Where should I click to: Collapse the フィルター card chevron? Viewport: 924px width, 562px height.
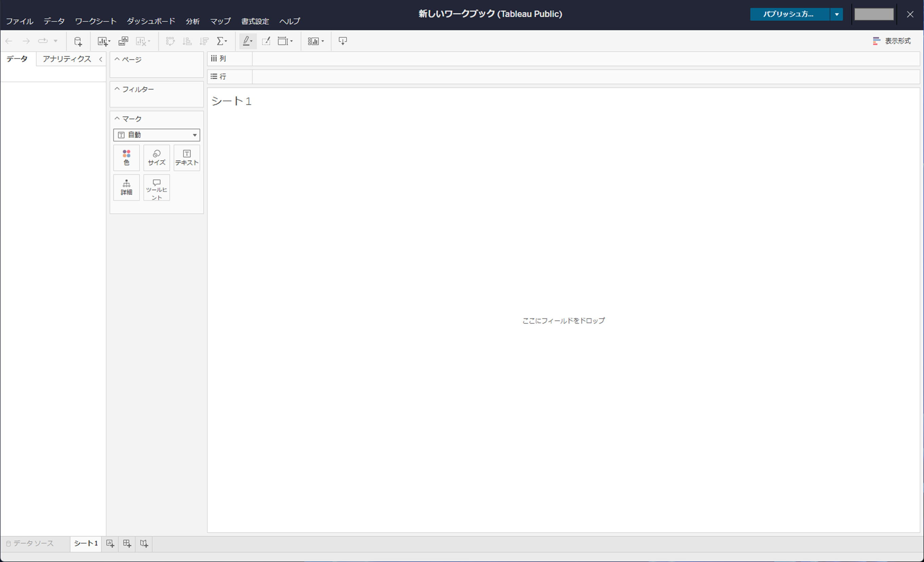[x=117, y=89]
